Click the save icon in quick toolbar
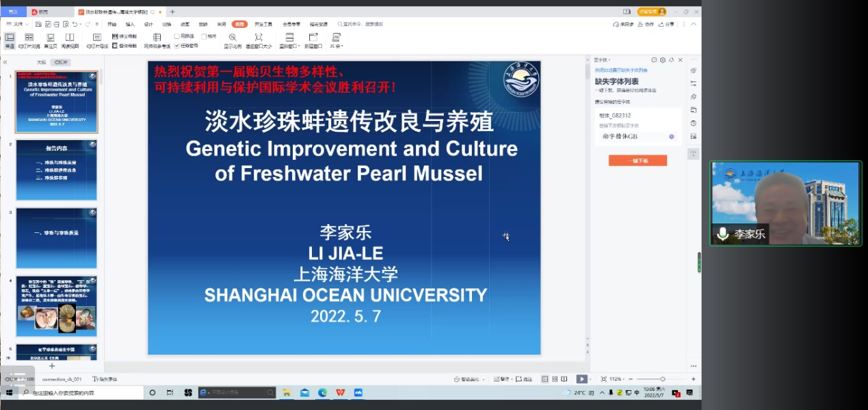 [39, 24]
